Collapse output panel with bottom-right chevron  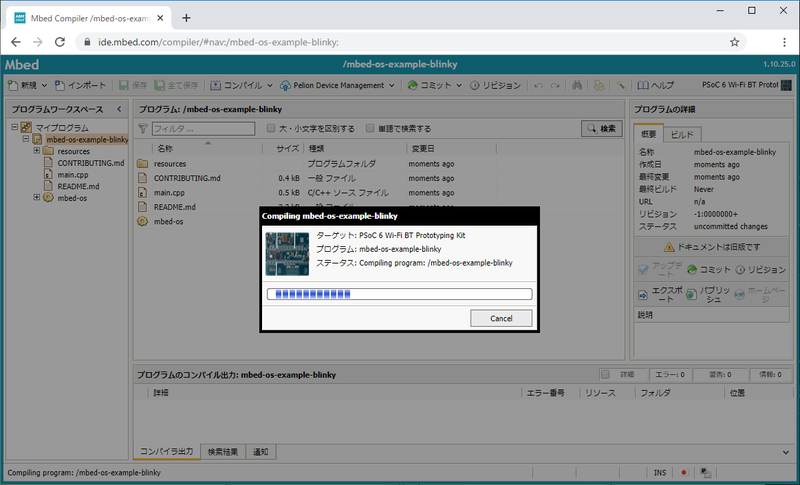click(x=786, y=452)
